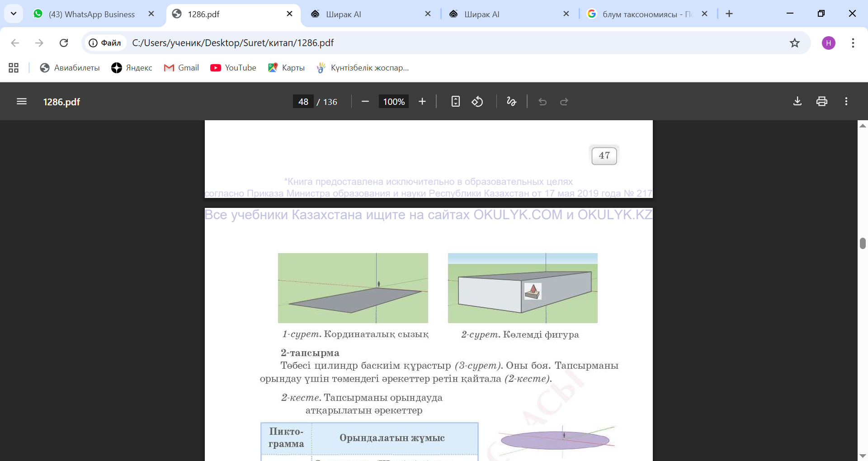Image resolution: width=868 pixels, height=461 pixels.
Task: View site information for the Файл chip
Action: 105,43
